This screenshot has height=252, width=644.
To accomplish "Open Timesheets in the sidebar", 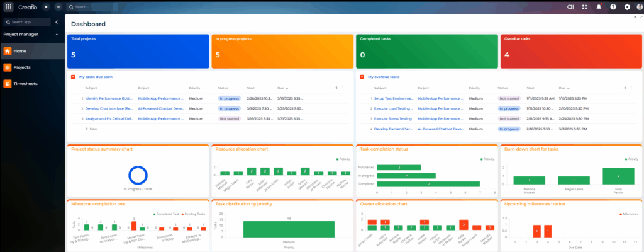I will [x=25, y=83].
